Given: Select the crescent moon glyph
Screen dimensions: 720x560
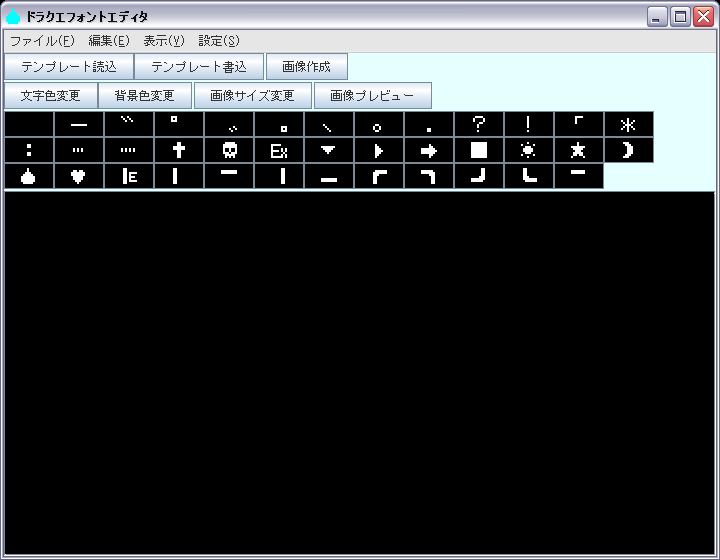Looking at the screenshot, I should 629,150.
